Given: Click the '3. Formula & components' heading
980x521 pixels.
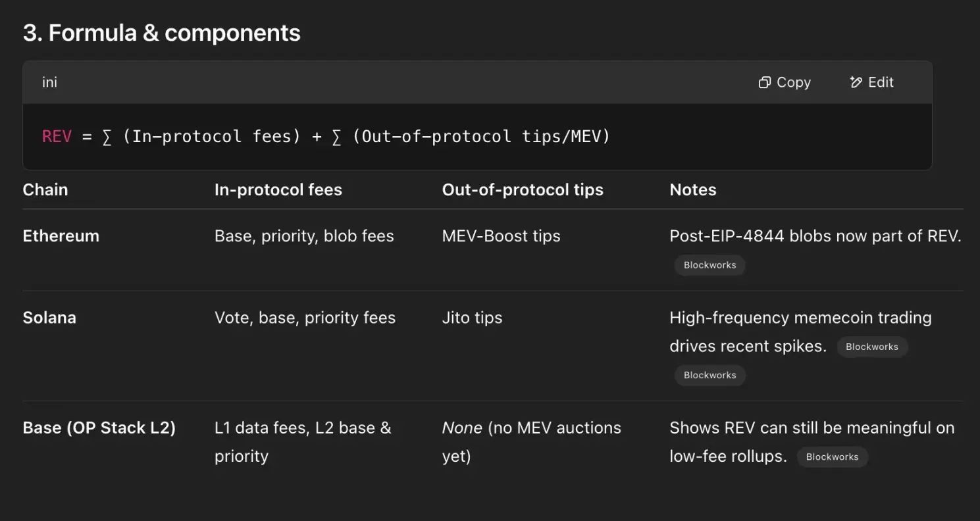Looking at the screenshot, I should tap(161, 33).
